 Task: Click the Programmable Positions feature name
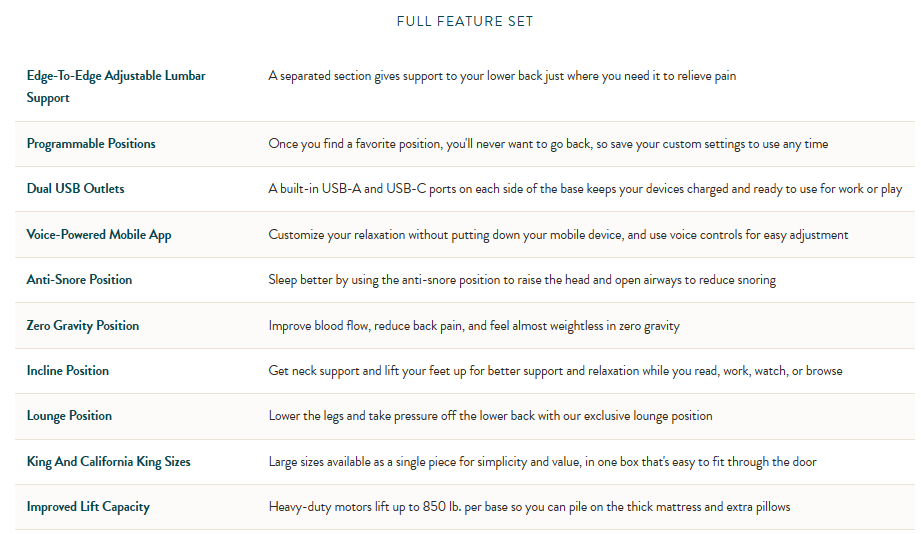pos(91,144)
